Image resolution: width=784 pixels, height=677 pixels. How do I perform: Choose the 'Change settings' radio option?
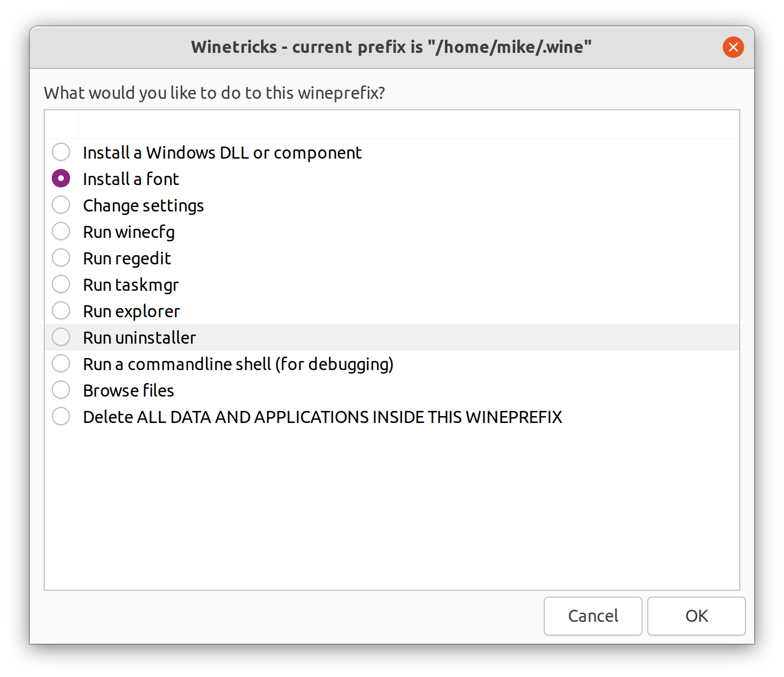61,205
